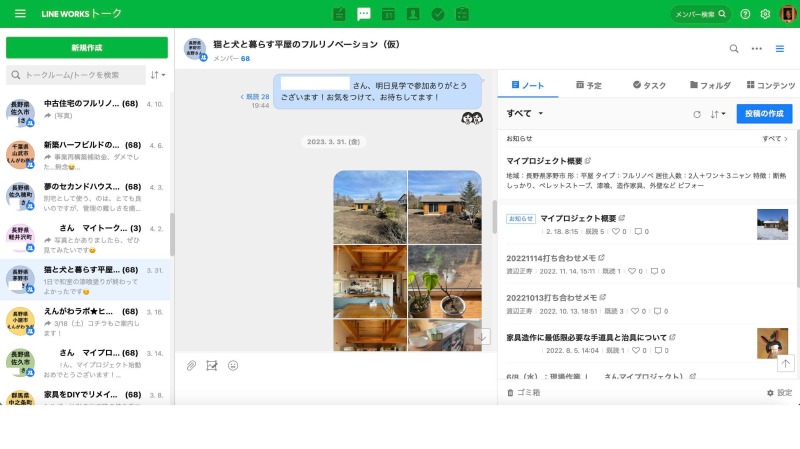Toggle the right side panel list icon
The image size is (800, 449).
click(x=780, y=48)
